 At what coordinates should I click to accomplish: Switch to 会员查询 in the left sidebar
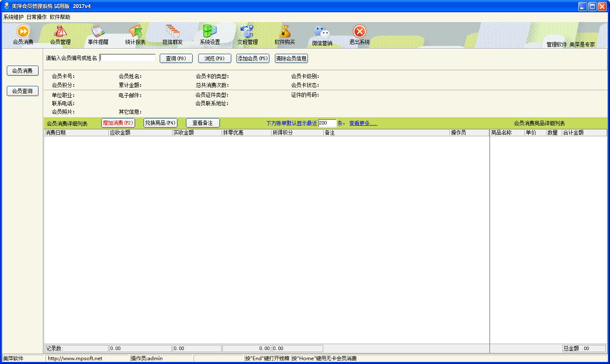tap(22, 91)
